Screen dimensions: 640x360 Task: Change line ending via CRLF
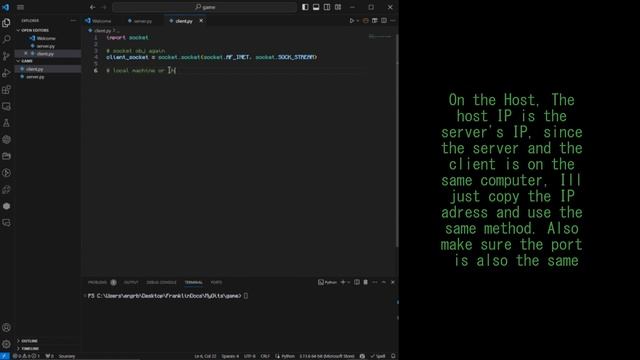coord(265,356)
